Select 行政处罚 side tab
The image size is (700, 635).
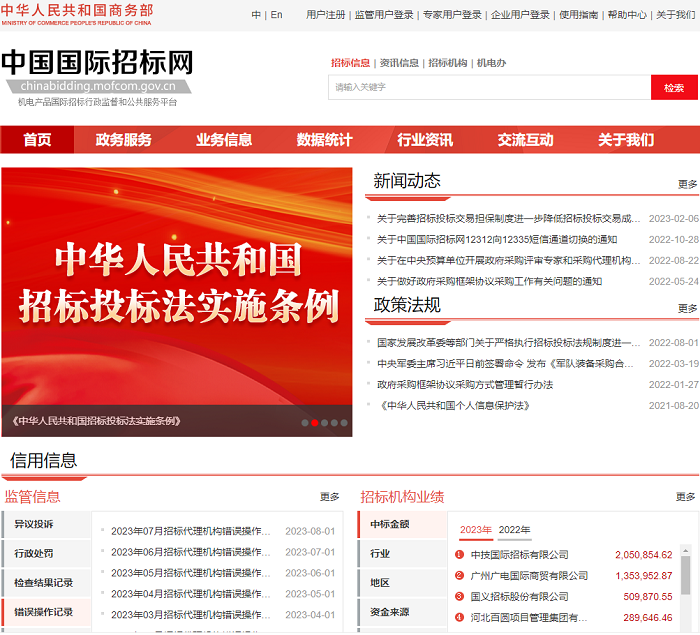[46, 554]
